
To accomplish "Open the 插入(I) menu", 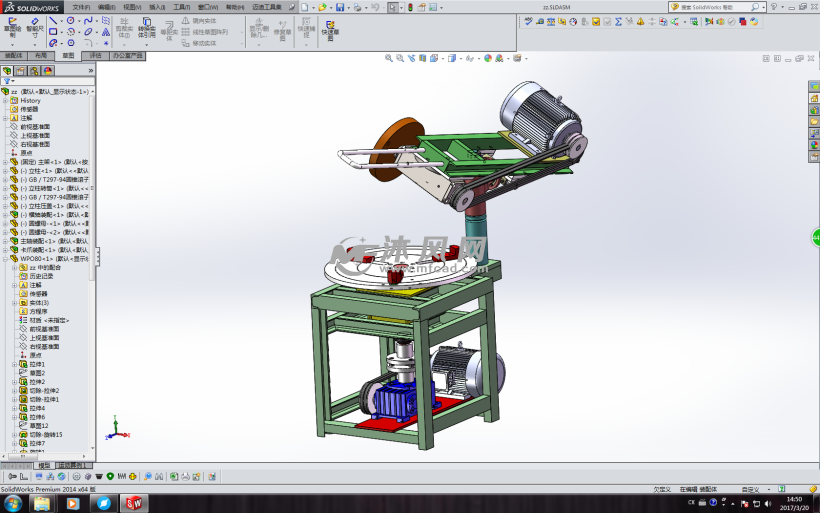I will click(x=157, y=7).
